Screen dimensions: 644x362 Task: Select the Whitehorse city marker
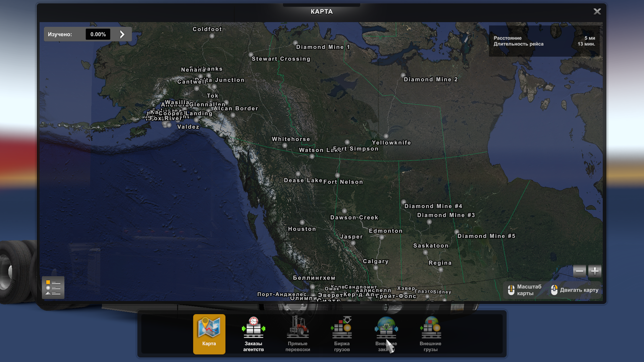[285, 145]
